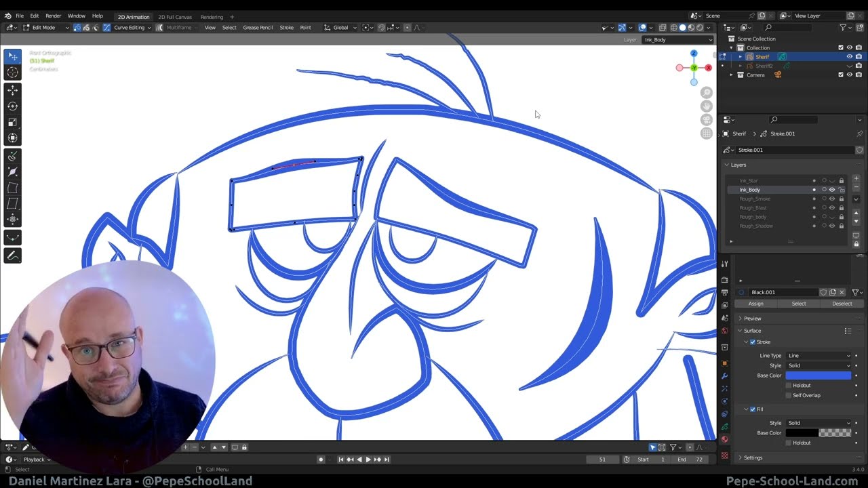Hide the Sherif object in outliner
The height and width of the screenshot is (488, 868).
[849, 57]
